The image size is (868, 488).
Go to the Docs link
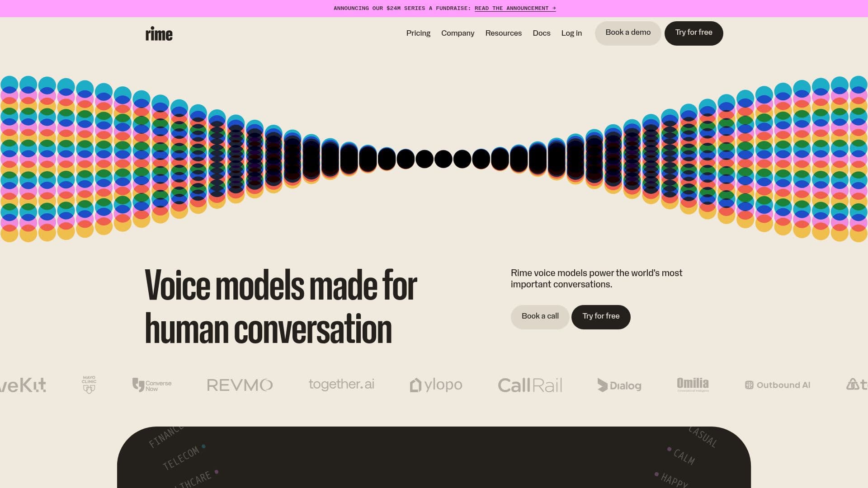click(541, 33)
